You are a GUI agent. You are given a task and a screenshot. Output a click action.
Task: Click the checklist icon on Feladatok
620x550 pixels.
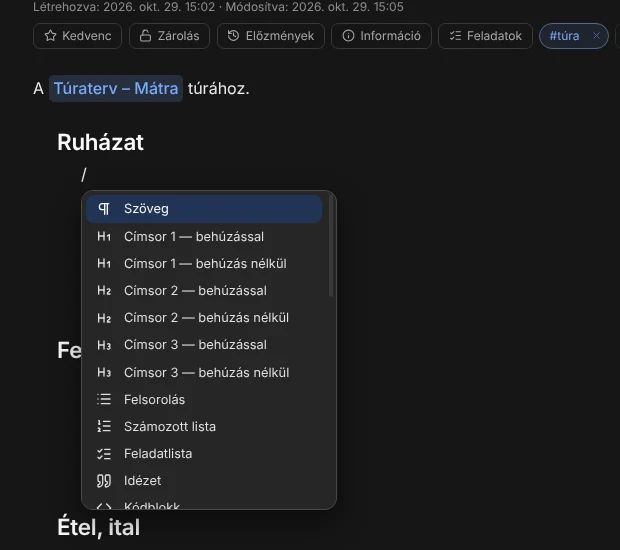[x=455, y=36]
